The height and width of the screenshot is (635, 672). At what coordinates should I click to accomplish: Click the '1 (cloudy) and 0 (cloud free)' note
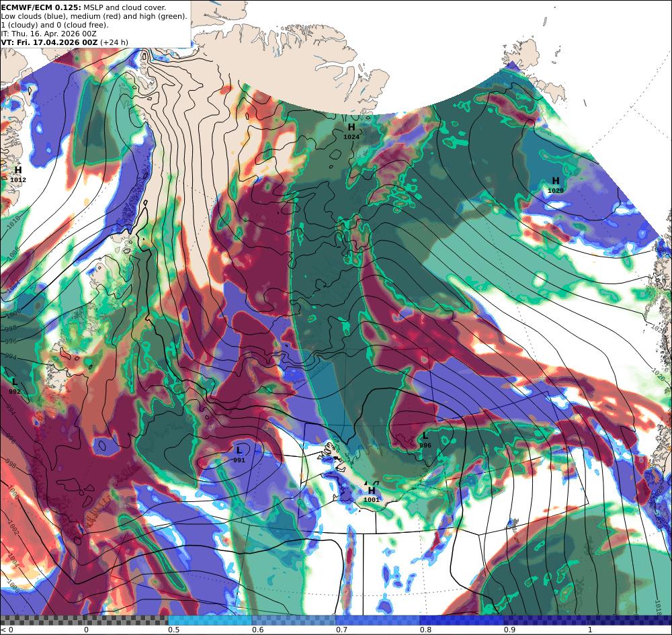tap(54, 25)
